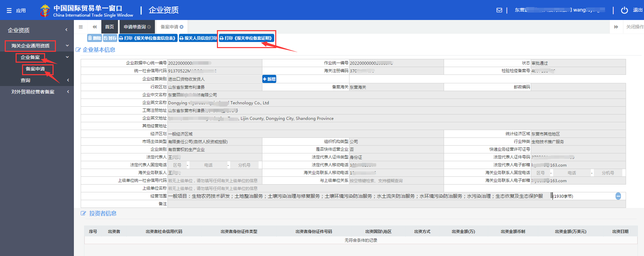
Task: Click the edit icon beside 企业基本信息
Action: [78, 50]
